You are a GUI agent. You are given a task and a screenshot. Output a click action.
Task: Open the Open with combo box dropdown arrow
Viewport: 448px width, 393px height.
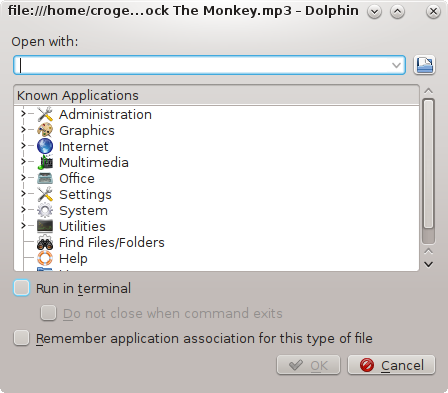pos(396,65)
